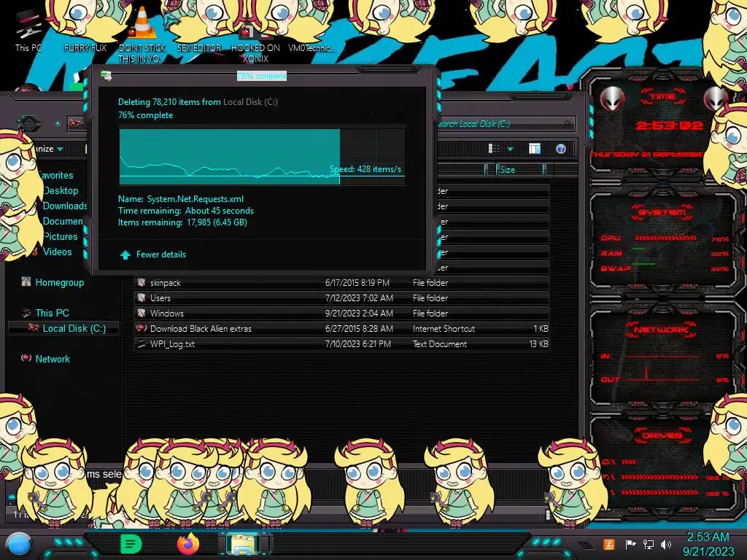
Task: Open Pictures in the navigation pane
Action: pos(61,236)
